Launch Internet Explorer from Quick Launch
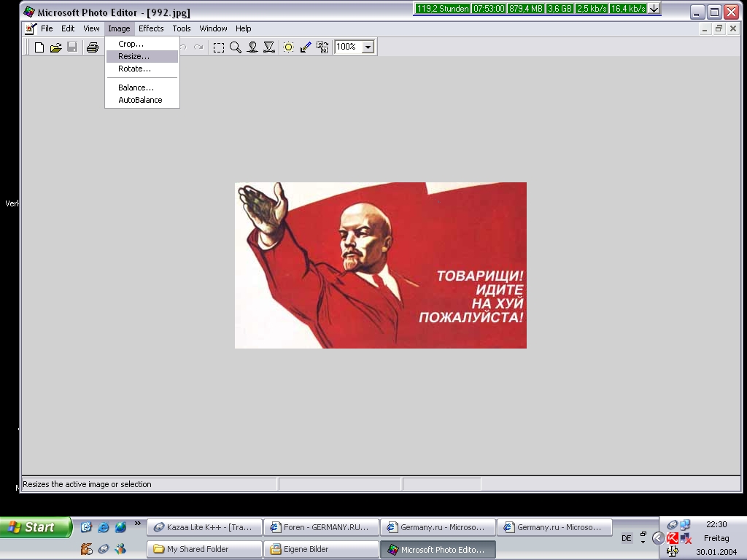This screenshot has height=560, width=747. tap(104, 526)
